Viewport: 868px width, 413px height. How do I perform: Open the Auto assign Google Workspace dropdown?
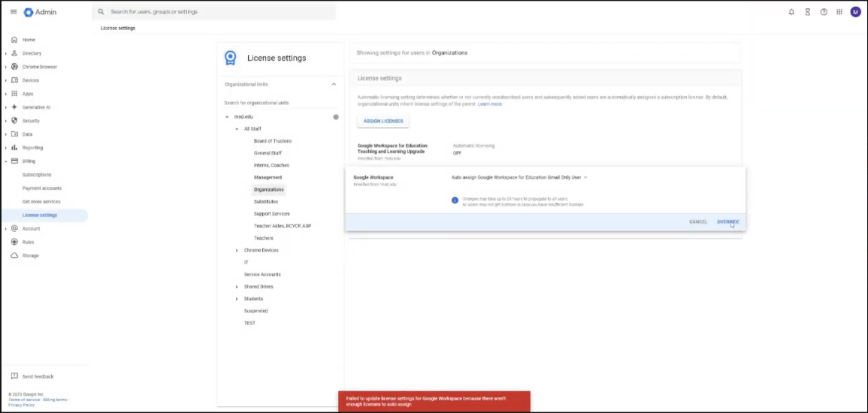point(519,177)
